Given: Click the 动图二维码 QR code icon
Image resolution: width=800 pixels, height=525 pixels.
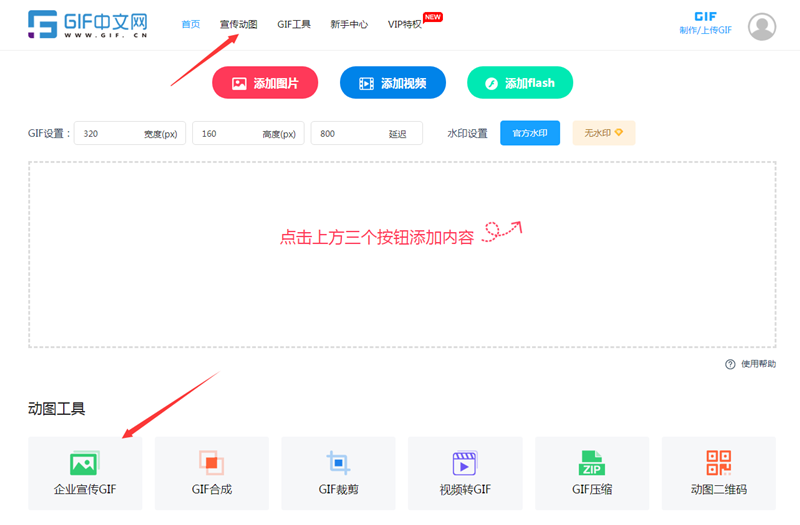Looking at the screenshot, I should click(718, 463).
